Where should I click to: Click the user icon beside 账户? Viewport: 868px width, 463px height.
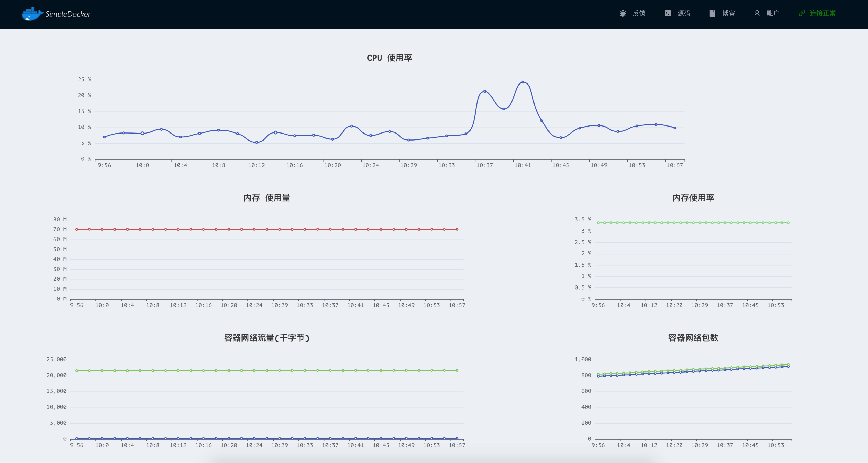click(x=757, y=13)
